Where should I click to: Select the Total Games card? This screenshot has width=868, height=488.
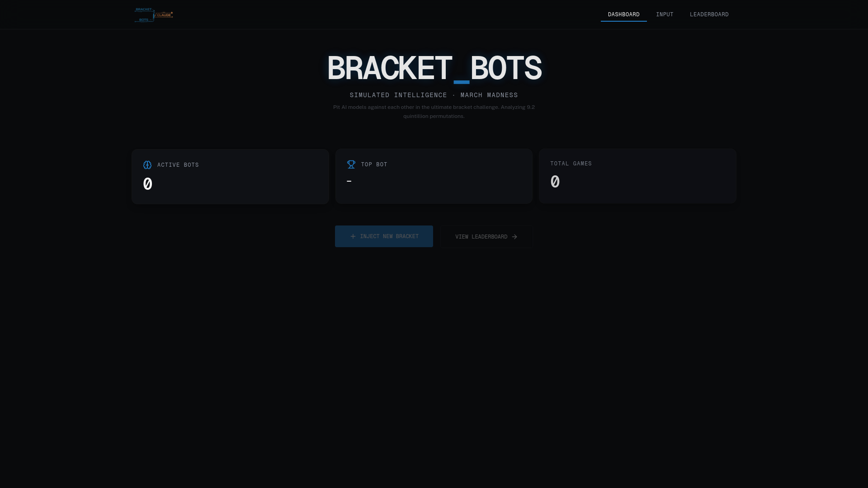638,176
